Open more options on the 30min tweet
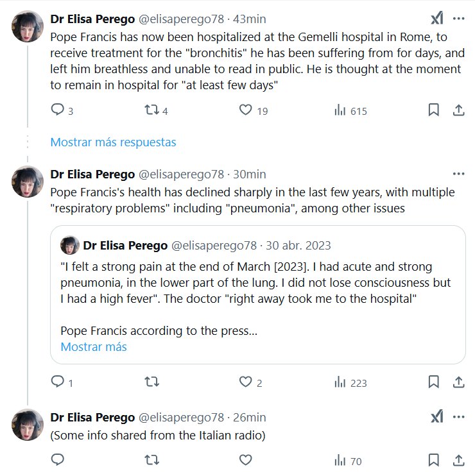The width and height of the screenshot is (475, 476). 458,174
